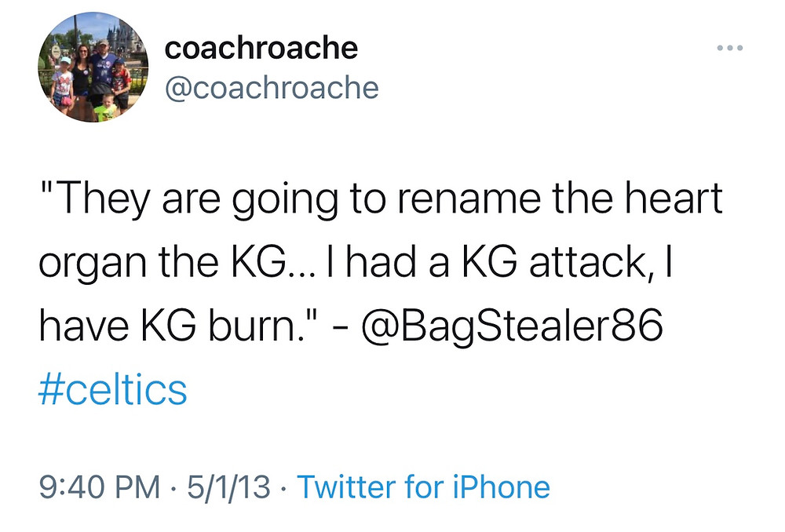The image size is (785, 532).
Task: Expand tweet options via the ellipsis icon
Action: (x=729, y=48)
